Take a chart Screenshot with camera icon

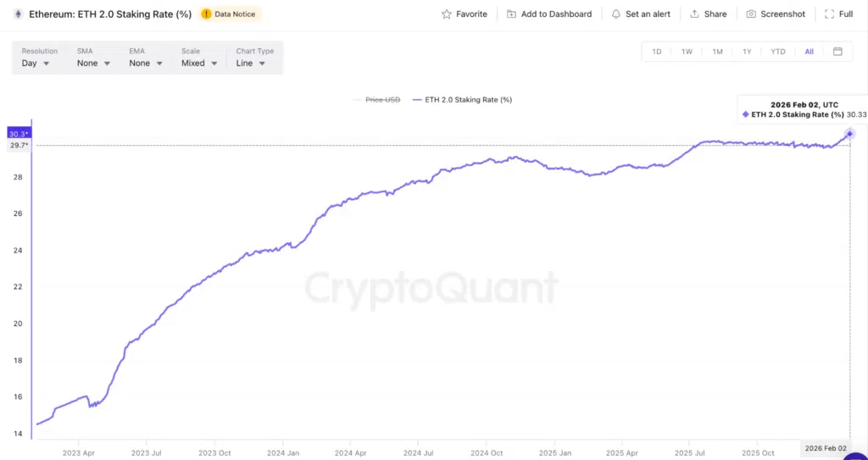pos(751,14)
